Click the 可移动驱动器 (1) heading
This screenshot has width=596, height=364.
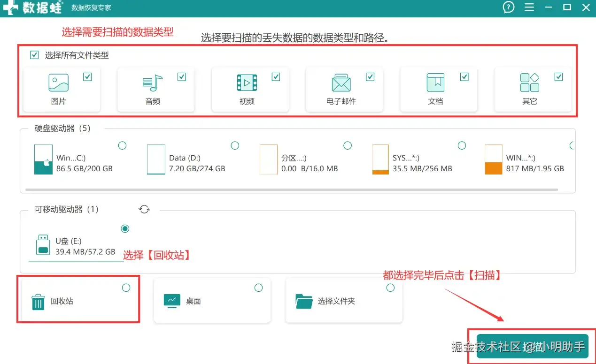point(67,209)
